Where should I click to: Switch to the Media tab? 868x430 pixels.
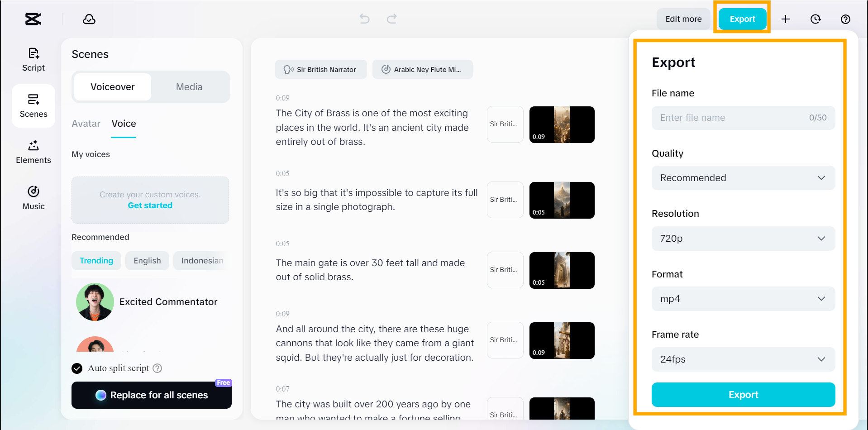click(x=189, y=87)
